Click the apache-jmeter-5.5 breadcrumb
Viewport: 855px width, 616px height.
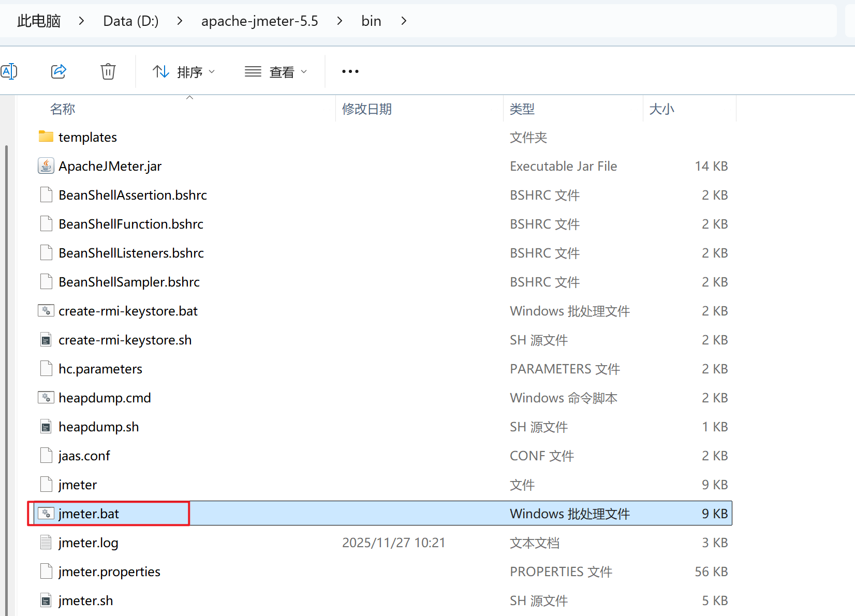260,21
